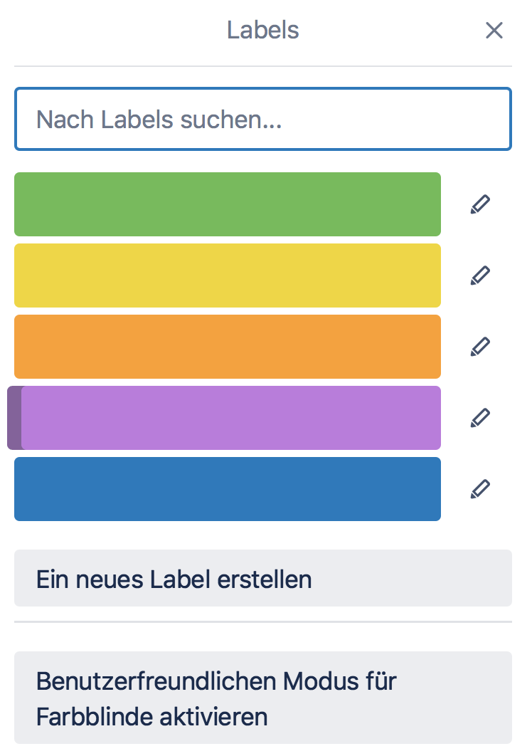
Task: Select the purple label bar
Action: [x=231, y=418]
